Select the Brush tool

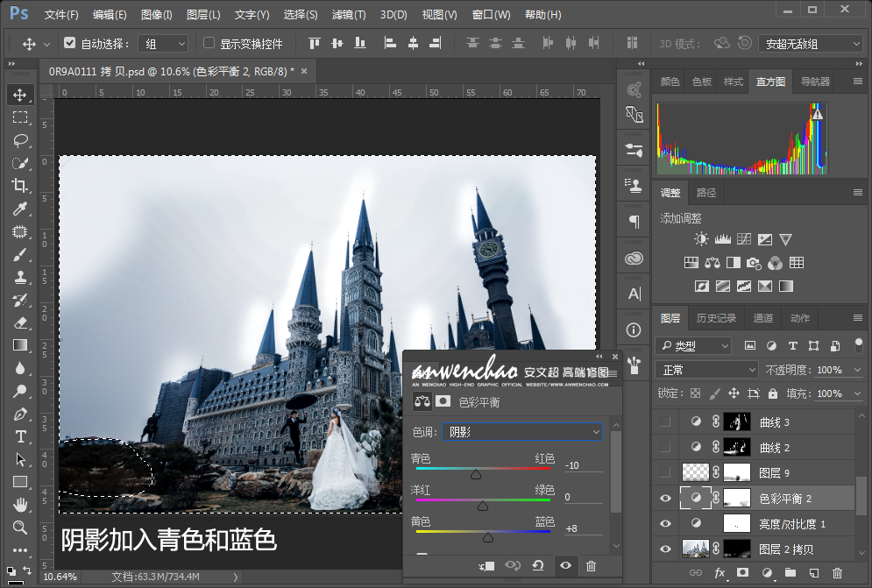20,255
